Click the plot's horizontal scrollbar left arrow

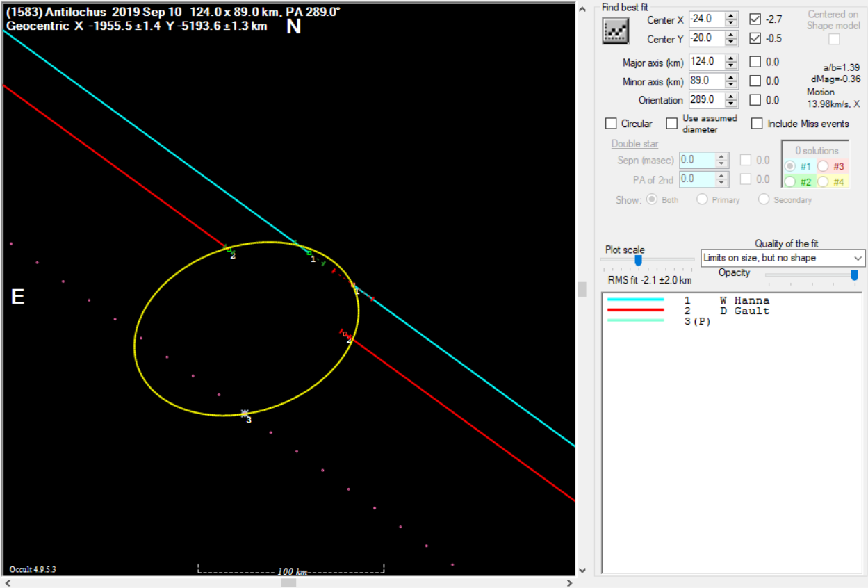(8, 583)
